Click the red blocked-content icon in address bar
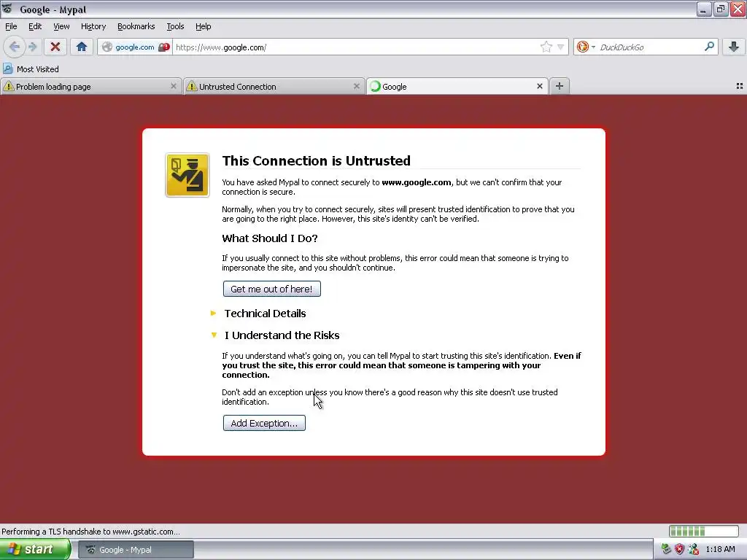This screenshot has height=560, width=747. click(164, 47)
